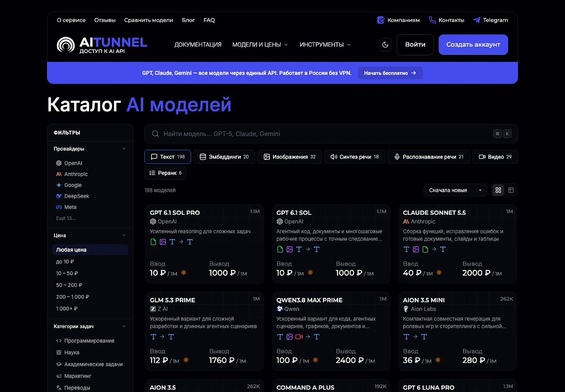Click Qwen logo on QWEN3.8 MAX PRIME card
This screenshot has width=565, height=392.
[280, 309]
